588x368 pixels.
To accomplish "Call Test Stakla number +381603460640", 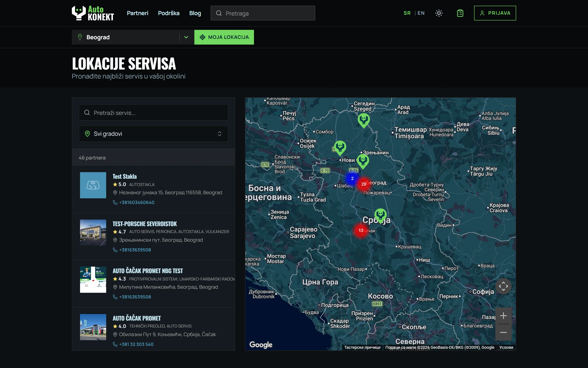I will [x=137, y=202].
